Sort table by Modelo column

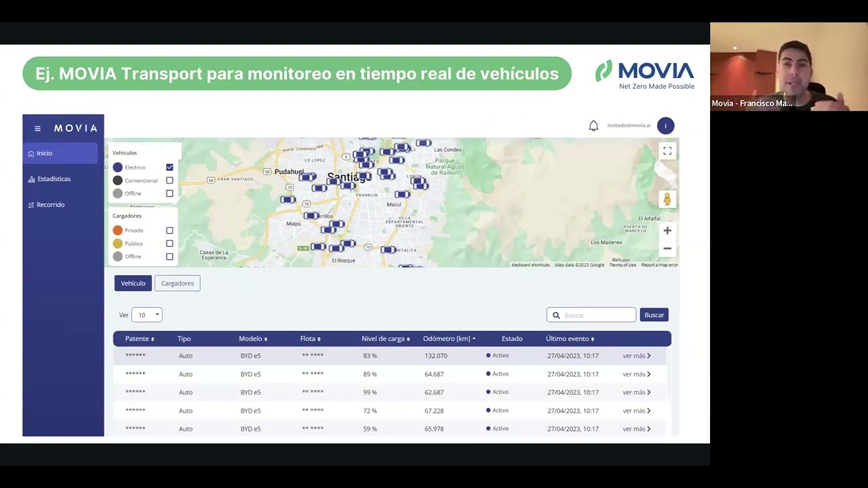click(253, 339)
